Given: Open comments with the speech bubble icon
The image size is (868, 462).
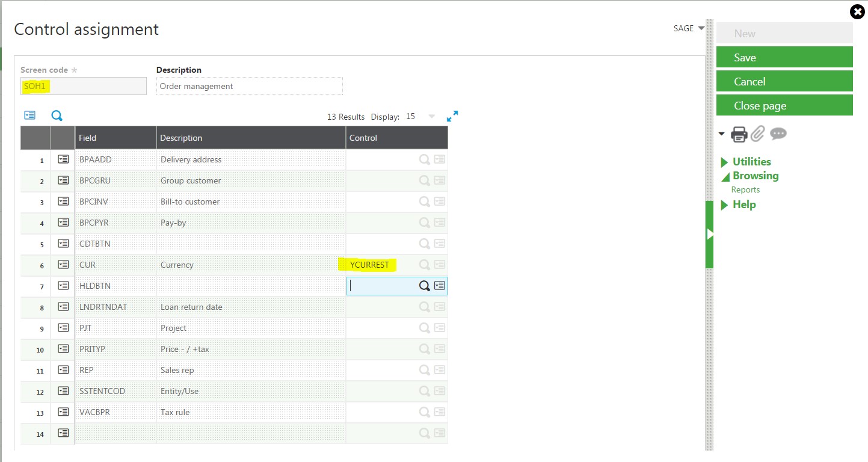Looking at the screenshot, I should tap(778, 134).
